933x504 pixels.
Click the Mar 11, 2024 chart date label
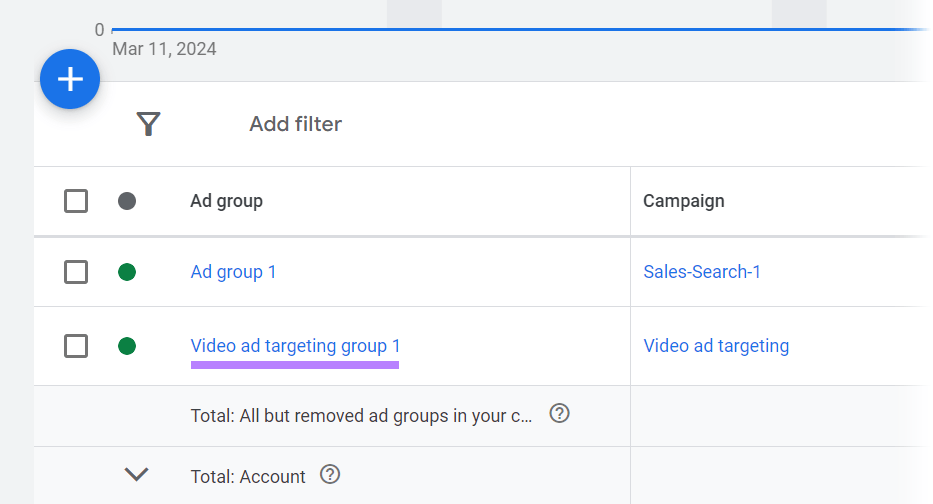tap(164, 49)
